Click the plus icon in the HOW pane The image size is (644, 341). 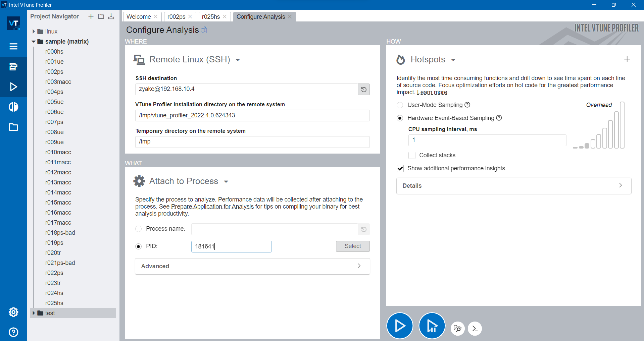tap(627, 59)
